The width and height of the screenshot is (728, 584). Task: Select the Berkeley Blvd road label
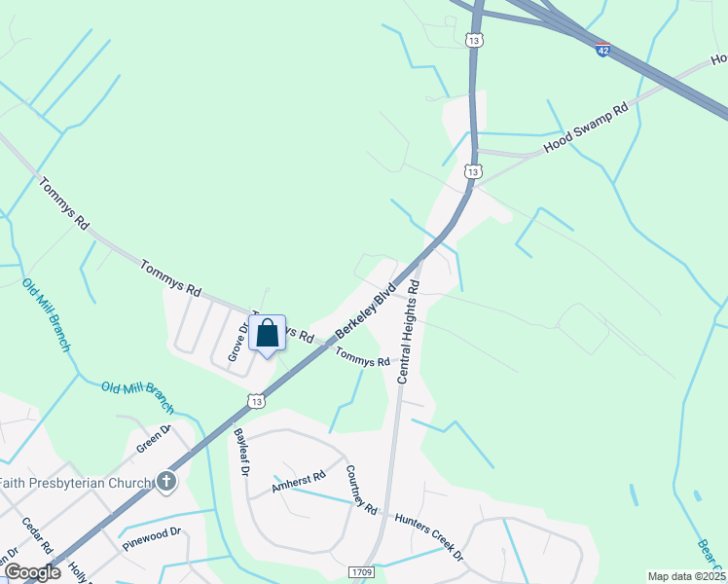click(366, 310)
